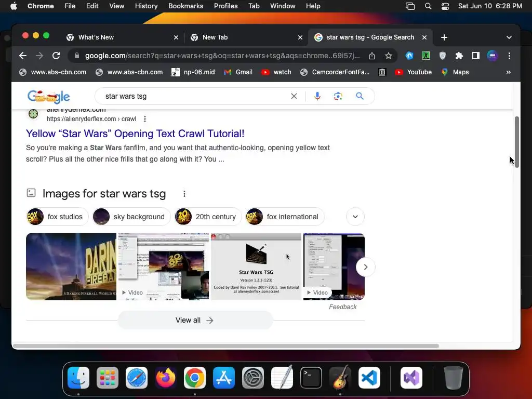Close the star wars tsg tab
Viewport: 532px width, 399px height.
(x=424, y=37)
